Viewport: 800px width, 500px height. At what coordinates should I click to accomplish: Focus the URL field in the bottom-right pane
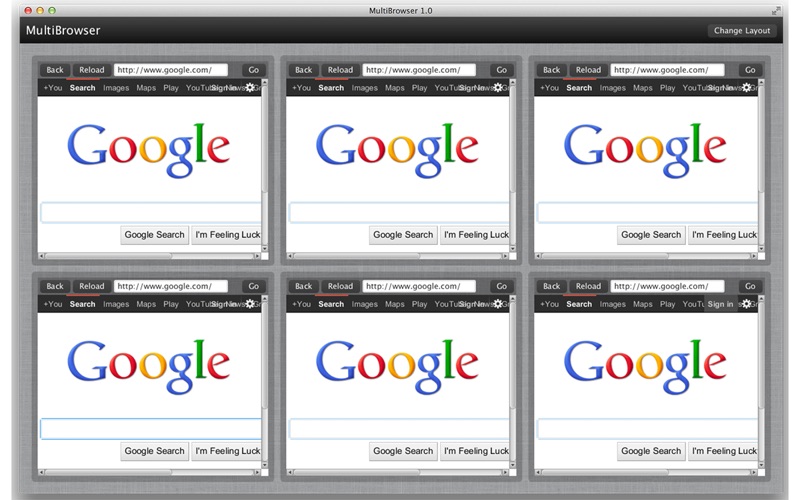pyautogui.click(x=667, y=286)
